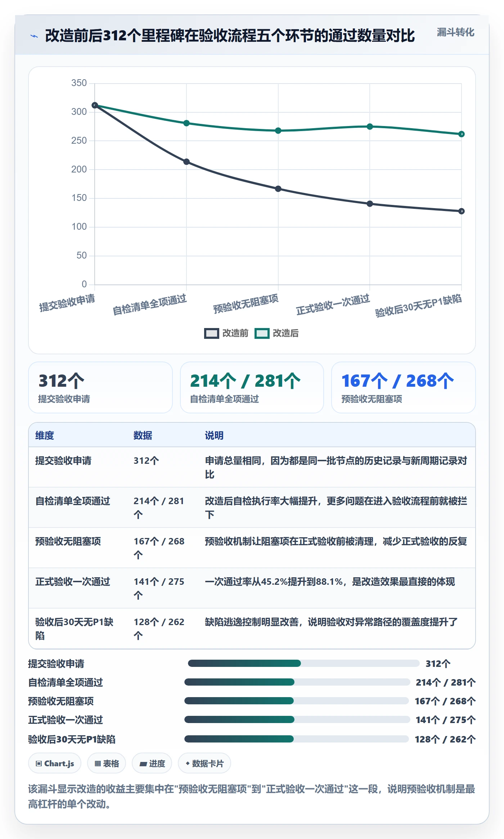The width and height of the screenshot is (504, 839).
Task: Toggle the 改造前 legend swatch
Action: 211,333
